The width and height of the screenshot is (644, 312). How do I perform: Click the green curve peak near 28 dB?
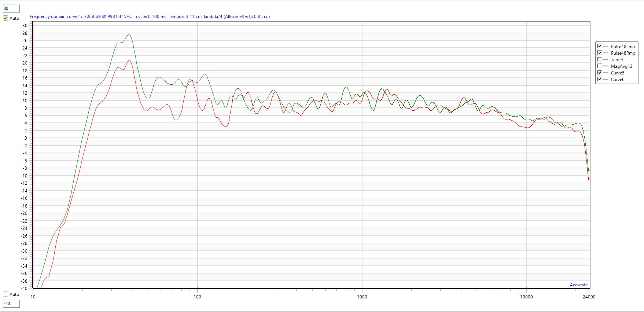pos(129,34)
